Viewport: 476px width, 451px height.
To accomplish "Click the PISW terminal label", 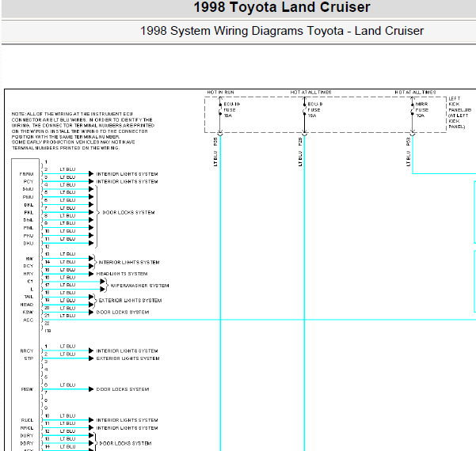I will point(27,389).
